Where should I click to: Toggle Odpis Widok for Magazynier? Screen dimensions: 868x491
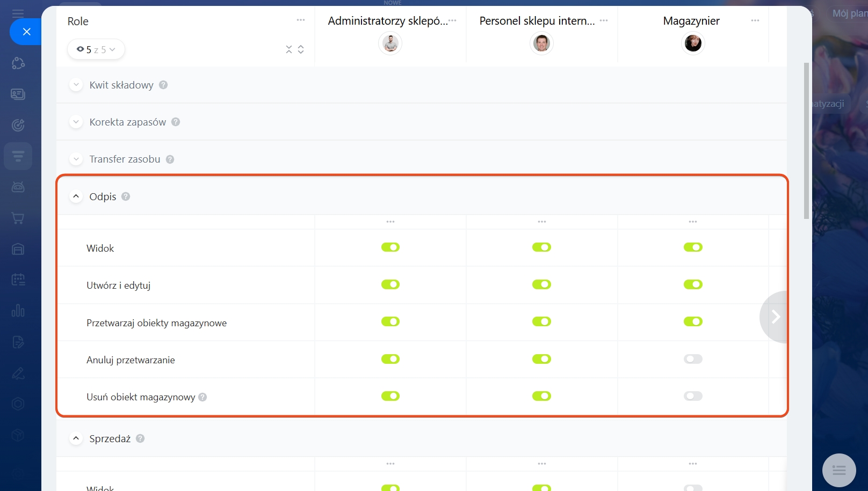point(693,247)
